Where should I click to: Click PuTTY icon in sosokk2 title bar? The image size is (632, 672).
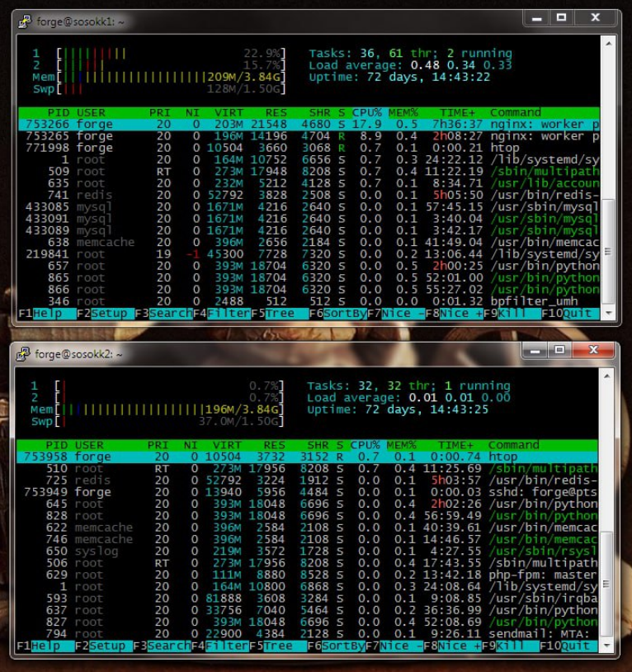(24, 353)
